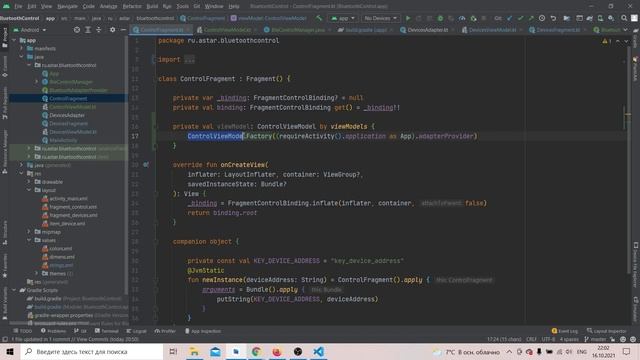Open colors.xml in values folder
Screen dimensions: 640x360
(60, 249)
